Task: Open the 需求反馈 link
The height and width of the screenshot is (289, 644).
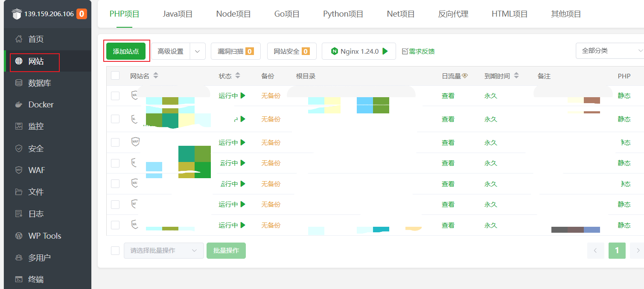Action: click(x=418, y=52)
